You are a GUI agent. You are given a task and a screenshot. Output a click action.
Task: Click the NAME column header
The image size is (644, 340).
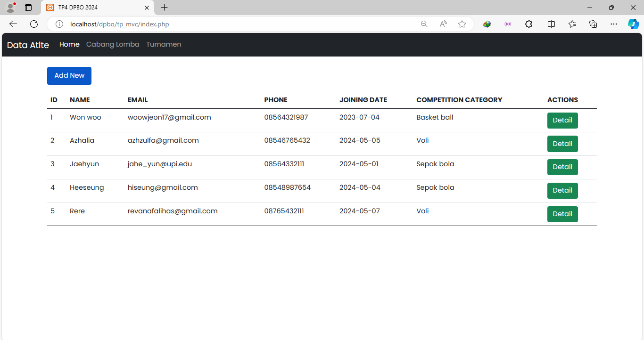point(80,100)
